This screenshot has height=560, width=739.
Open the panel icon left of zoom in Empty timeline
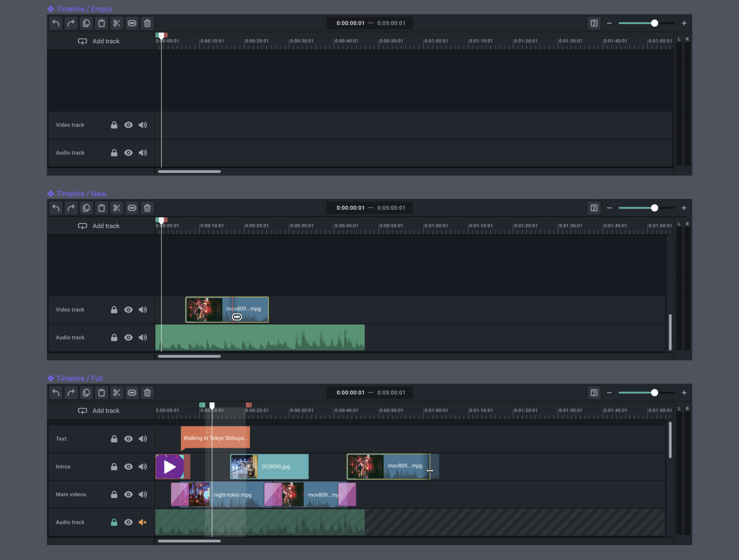(594, 23)
